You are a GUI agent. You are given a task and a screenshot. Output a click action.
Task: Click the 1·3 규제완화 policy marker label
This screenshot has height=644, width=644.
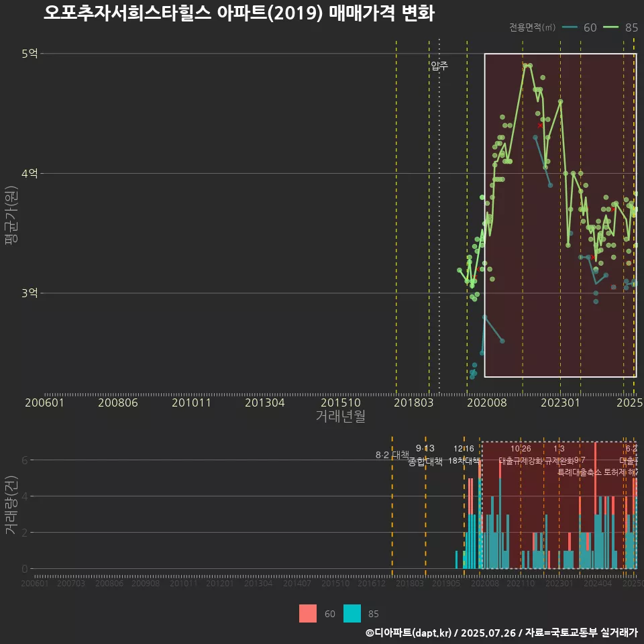[x=559, y=455]
